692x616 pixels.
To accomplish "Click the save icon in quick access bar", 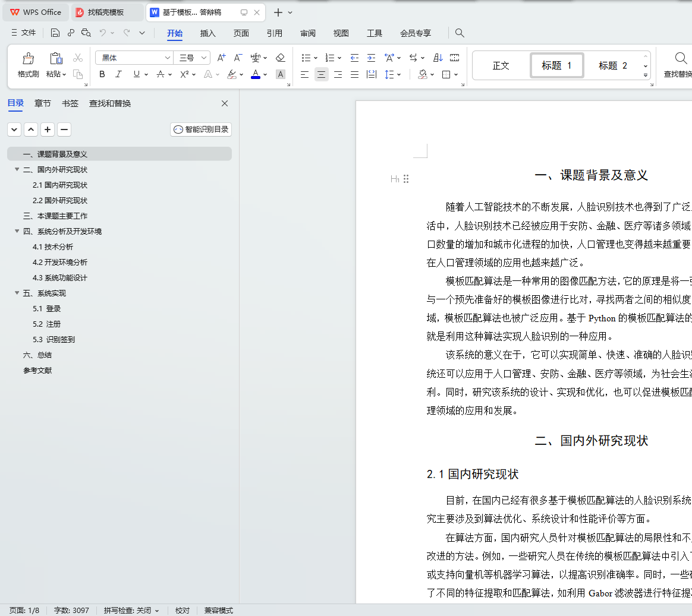I will point(55,33).
